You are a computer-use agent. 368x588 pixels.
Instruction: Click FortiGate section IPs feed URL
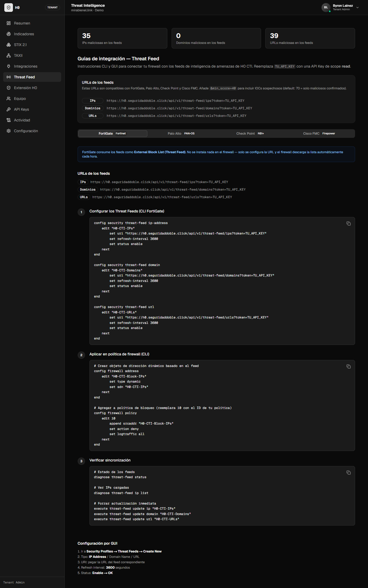click(x=159, y=182)
